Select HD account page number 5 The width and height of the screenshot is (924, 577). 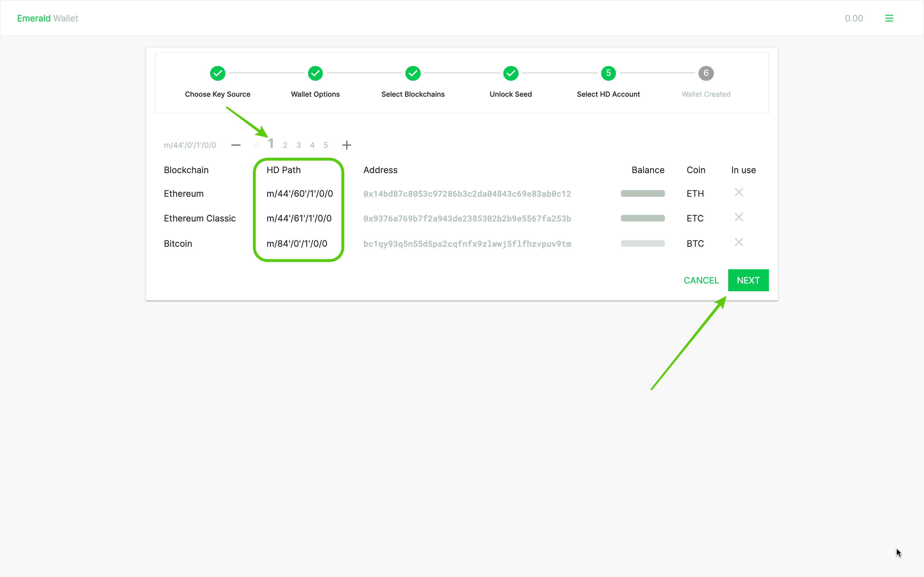pyautogui.click(x=326, y=145)
